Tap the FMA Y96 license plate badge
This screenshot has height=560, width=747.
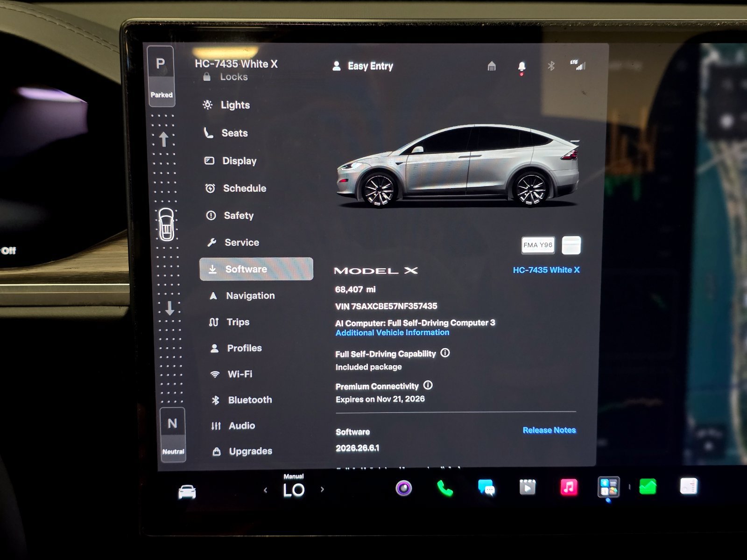click(538, 245)
